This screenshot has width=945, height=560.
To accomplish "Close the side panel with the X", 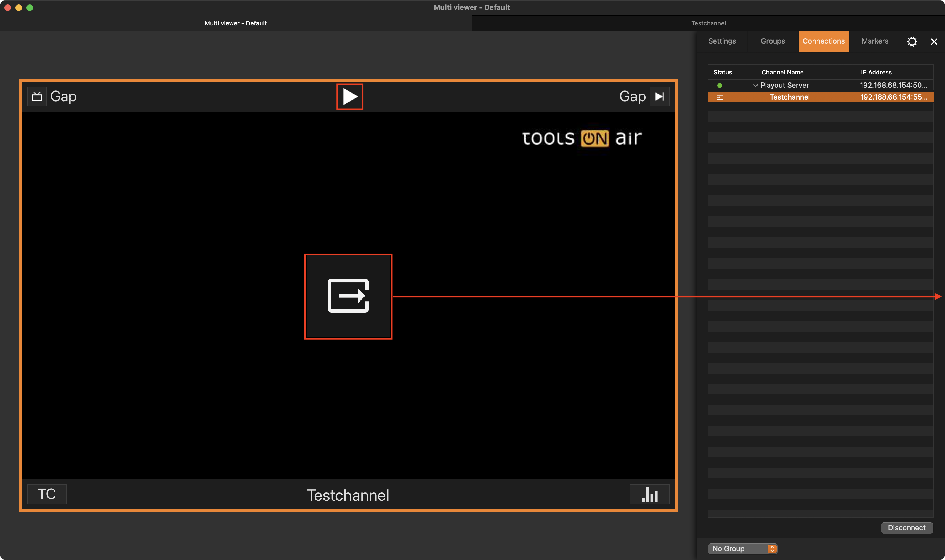I will [x=934, y=41].
